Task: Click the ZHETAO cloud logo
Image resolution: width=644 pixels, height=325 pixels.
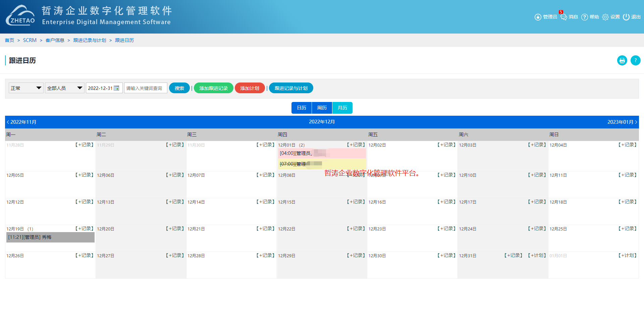Action: 20,15
